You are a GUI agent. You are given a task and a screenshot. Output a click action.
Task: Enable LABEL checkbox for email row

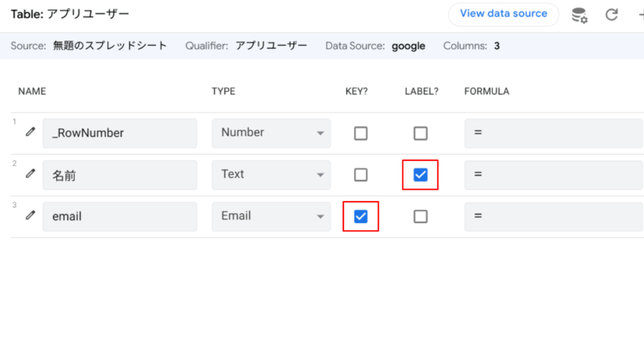click(420, 216)
